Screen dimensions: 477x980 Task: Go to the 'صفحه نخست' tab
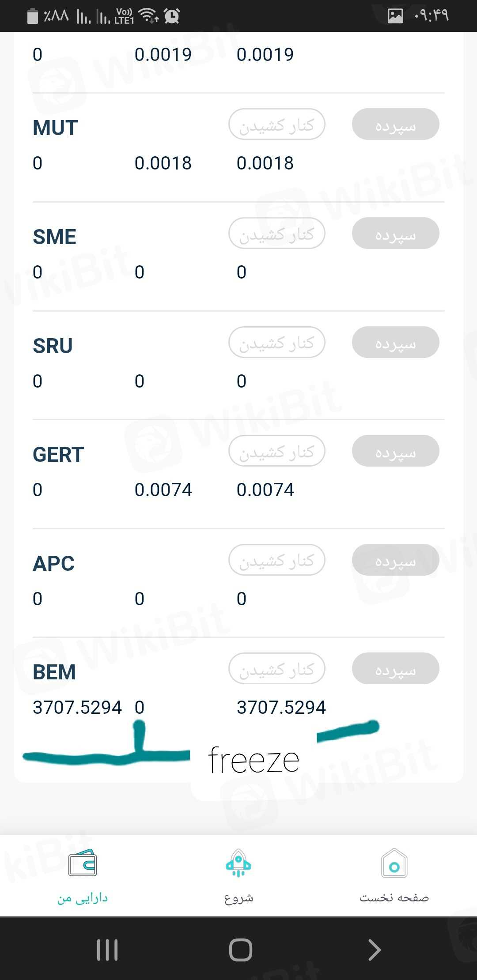tap(394, 898)
